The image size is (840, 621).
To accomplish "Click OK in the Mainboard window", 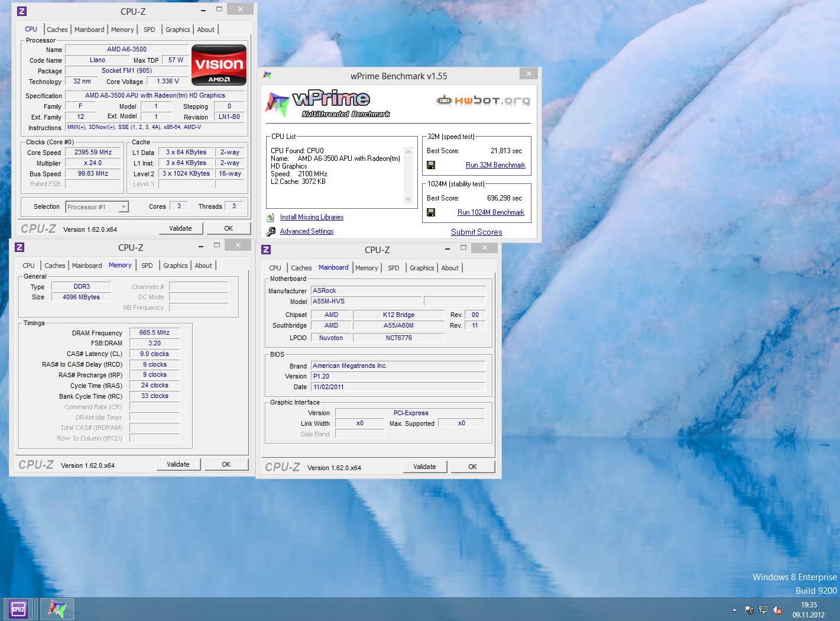I will (x=472, y=467).
